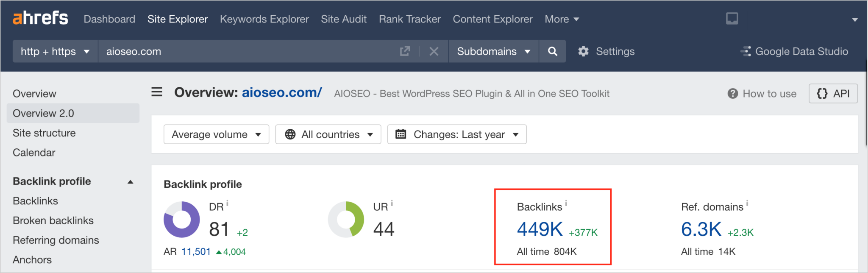Click the All time 14K text
868x273 pixels.
pos(708,252)
